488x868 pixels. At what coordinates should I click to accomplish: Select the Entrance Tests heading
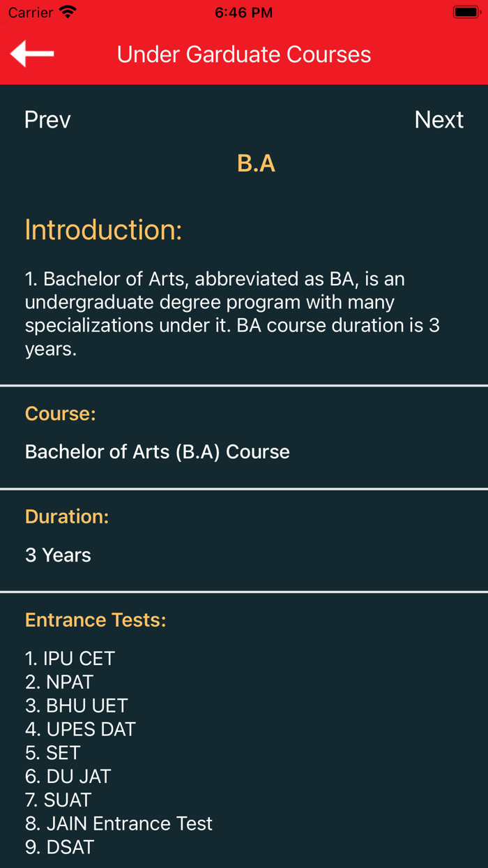tap(95, 620)
